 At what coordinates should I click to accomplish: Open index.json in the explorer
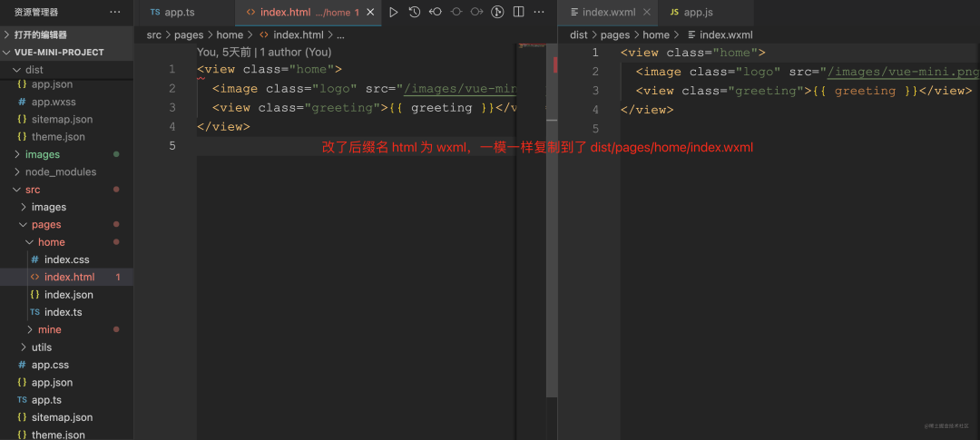pyautogui.click(x=67, y=294)
